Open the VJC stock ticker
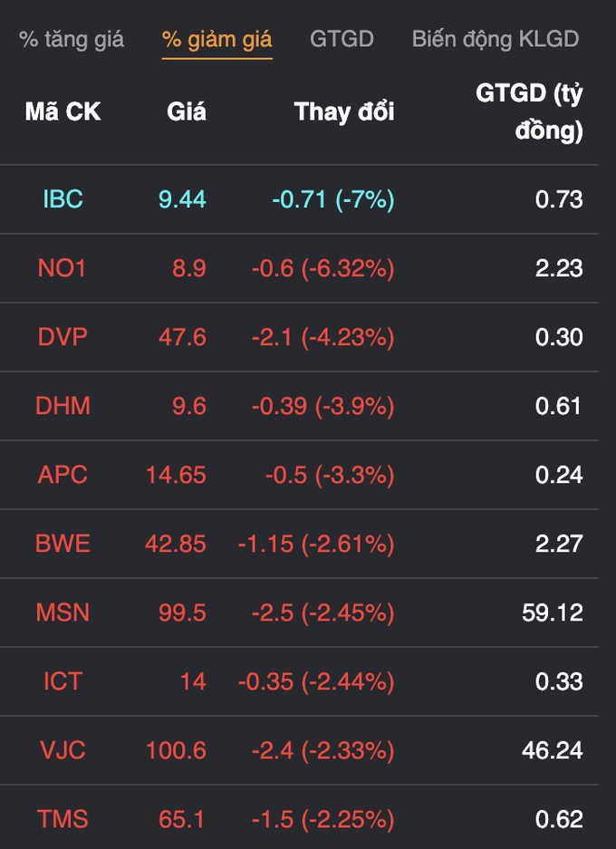Screen dimensions: 616x849 coord(63,750)
